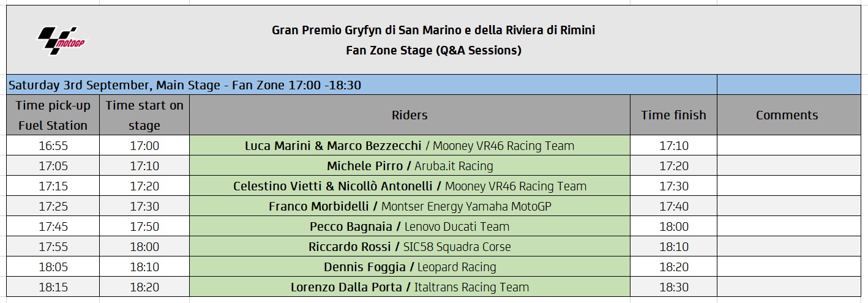This screenshot has height=303, width=868.
Task: Click the Riccardo Rossi rider cell
Action: click(x=410, y=247)
